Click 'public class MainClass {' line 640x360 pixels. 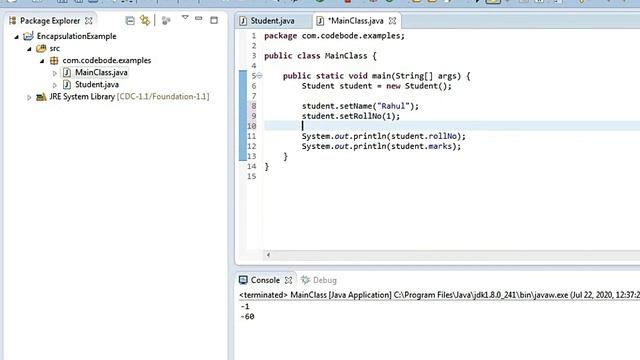click(x=320, y=56)
